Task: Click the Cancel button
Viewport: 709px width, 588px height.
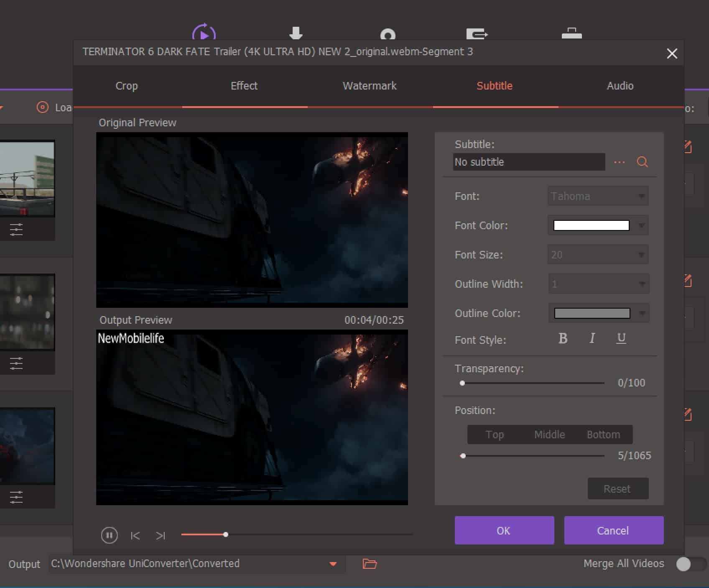Action: [x=614, y=530]
